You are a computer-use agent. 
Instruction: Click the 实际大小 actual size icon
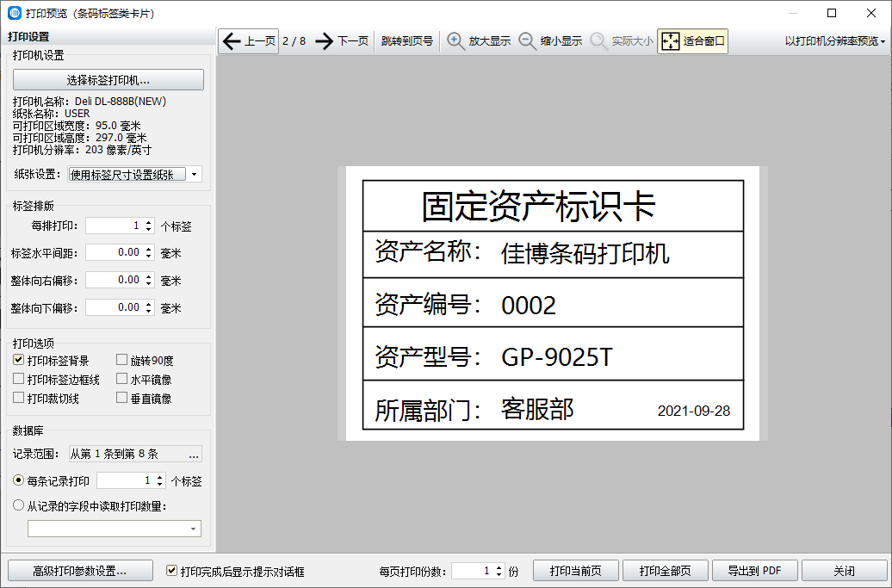[622, 41]
